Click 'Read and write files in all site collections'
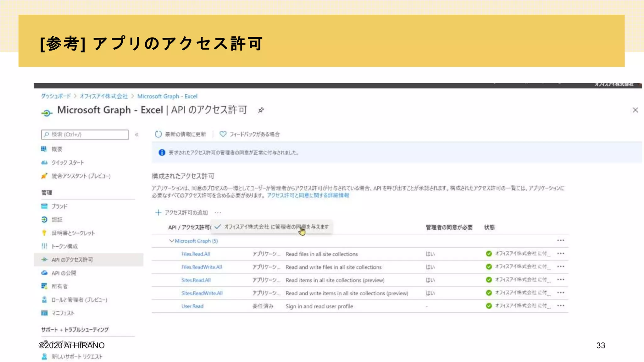Screen dimensions: 644x362 coord(333,267)
